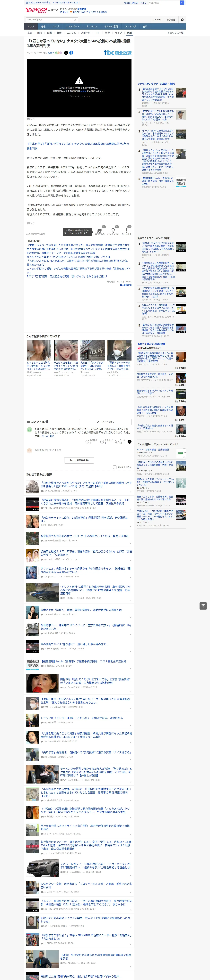This screenshot has height=980, width=210.
Task: Dismiss the 能登豪雨 行方不明 recommendation with X
Action: point(131,543)
